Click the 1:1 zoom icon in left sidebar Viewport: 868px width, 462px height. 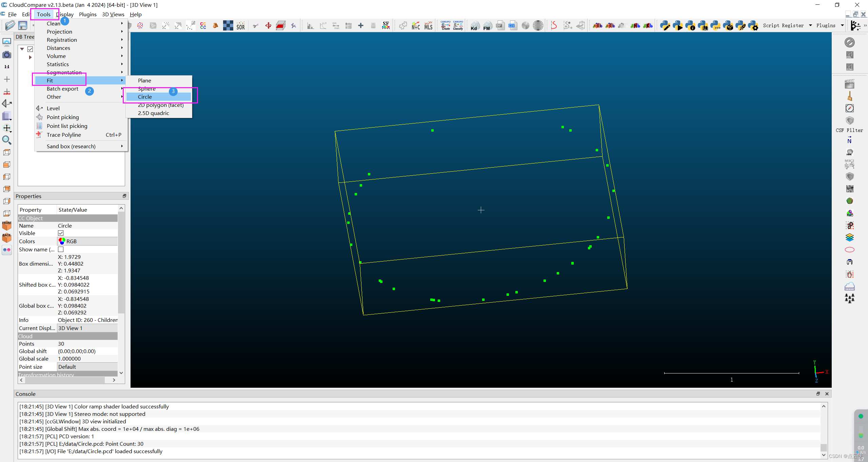(7, 67)
